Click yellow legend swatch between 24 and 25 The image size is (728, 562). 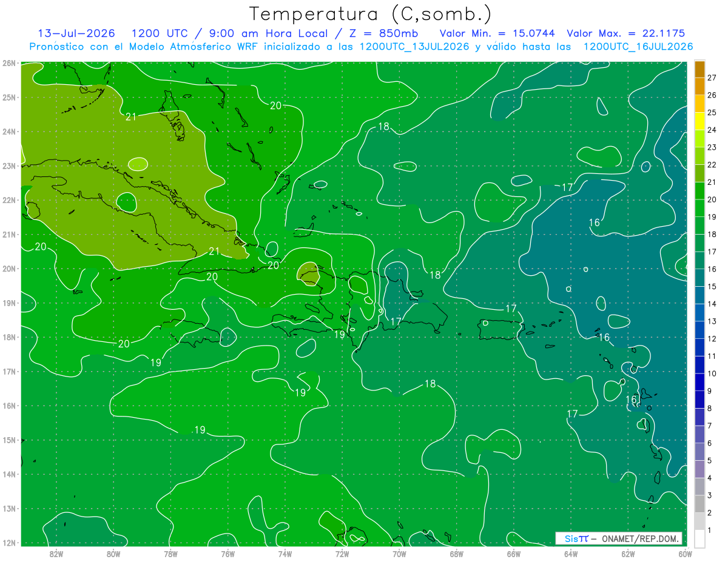[x=699, y=121]
